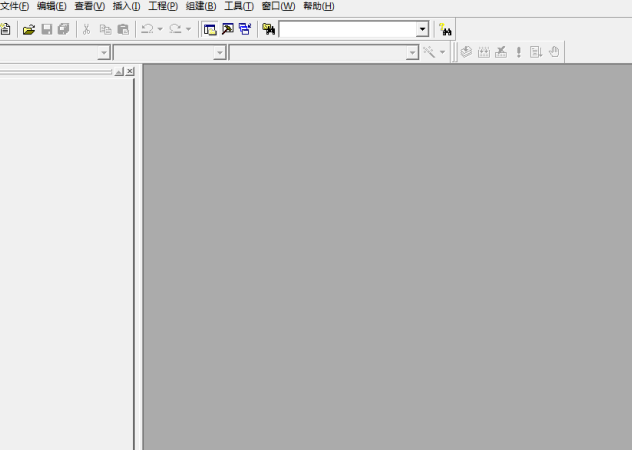Click the Insert Breakpoint hand icon
Screen dimensions: 632x450
click(x=554, y=52)
